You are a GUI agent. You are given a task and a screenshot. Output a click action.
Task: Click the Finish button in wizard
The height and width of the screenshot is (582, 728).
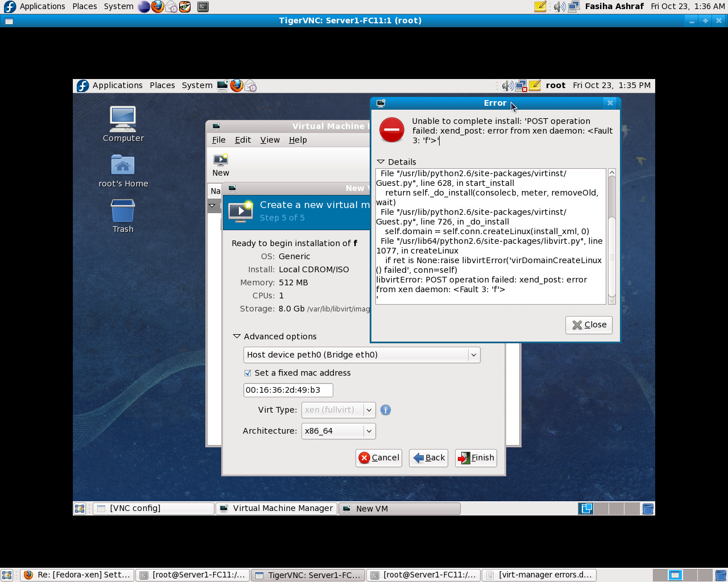coord(476,458)
